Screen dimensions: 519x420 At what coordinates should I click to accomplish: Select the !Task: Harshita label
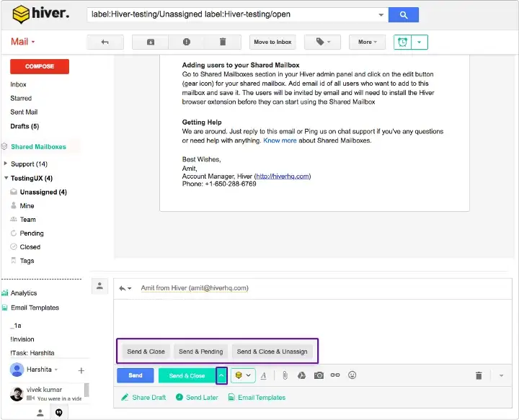pyautogui.click(x=32, y=353)
